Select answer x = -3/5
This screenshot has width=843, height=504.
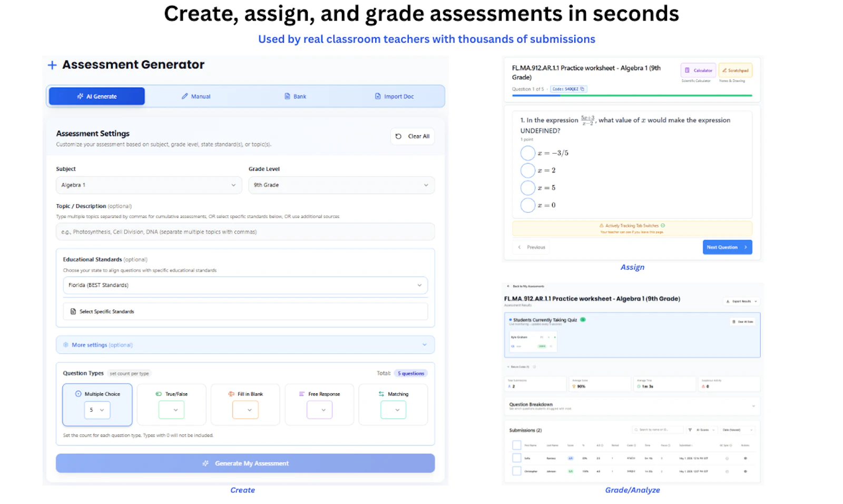pyautogui.click(x=528, y=153)
